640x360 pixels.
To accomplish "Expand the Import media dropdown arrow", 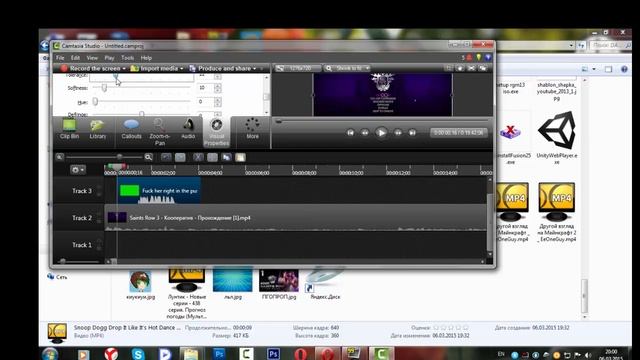I will point(182,69).
